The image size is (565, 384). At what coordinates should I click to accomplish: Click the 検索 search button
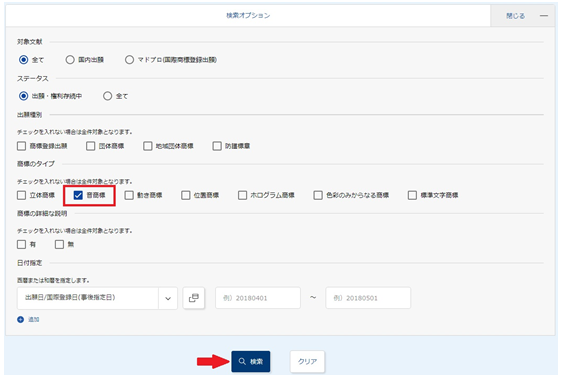pos(251,361)
